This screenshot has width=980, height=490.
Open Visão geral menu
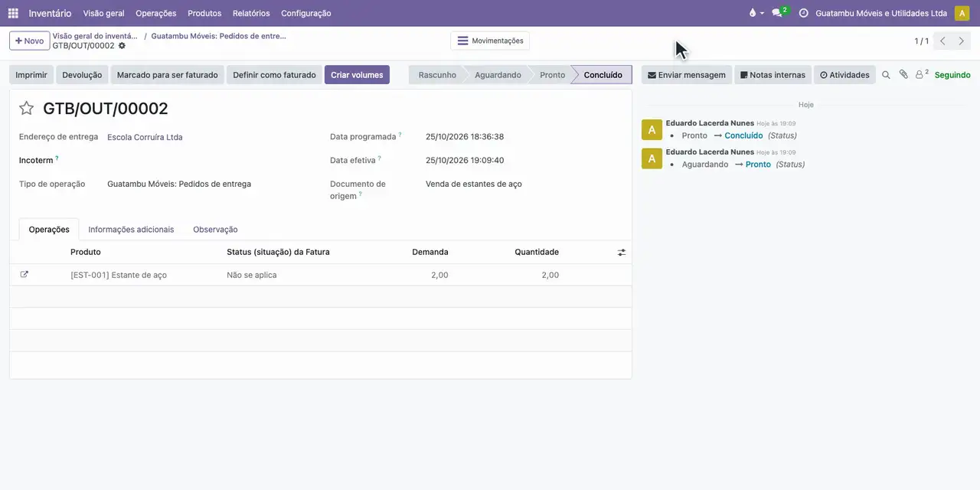(103, 13)
